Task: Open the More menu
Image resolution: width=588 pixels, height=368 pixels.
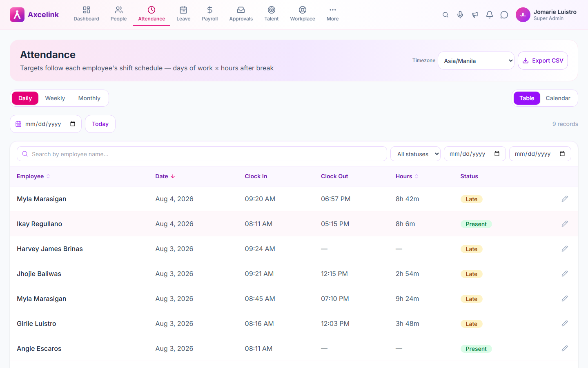Action: [333, 14]
